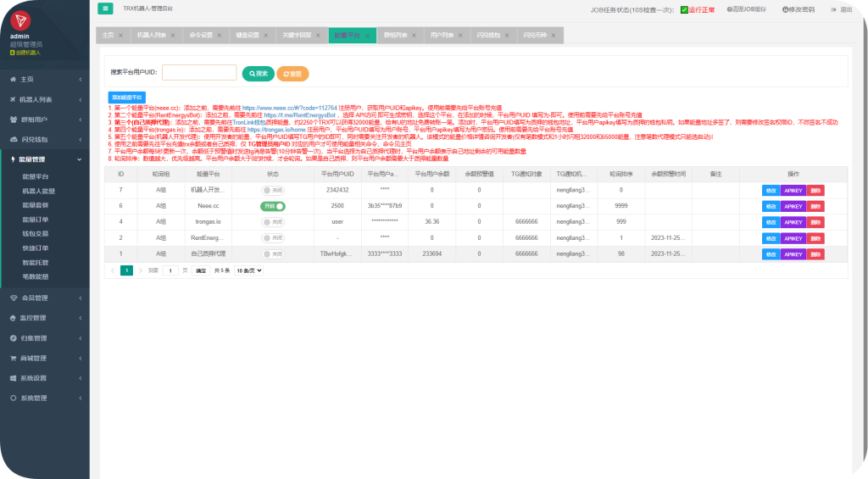Toggle status switch for RentEnerg row (ID 2)
Screen dimensions: 868x479
click(273, 238)
